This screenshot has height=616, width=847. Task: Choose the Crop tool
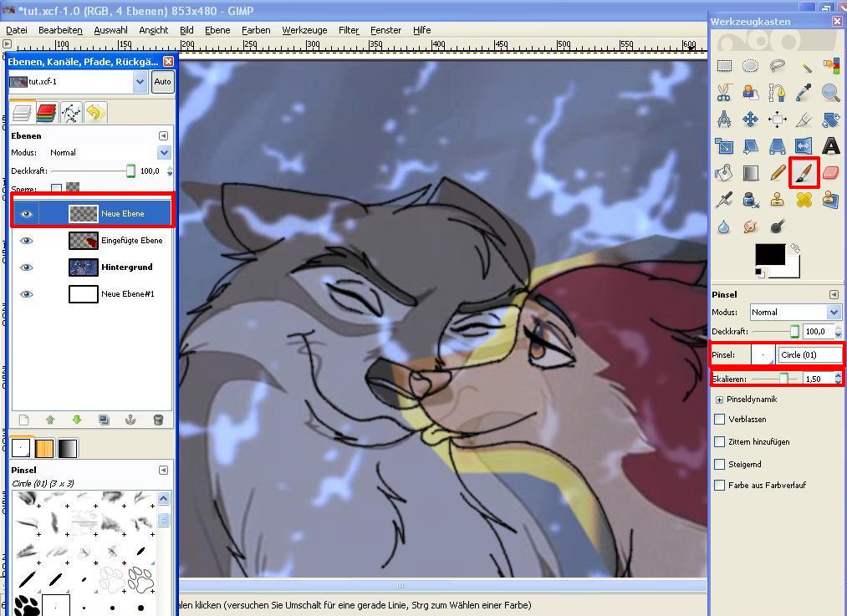pos(804,119)
